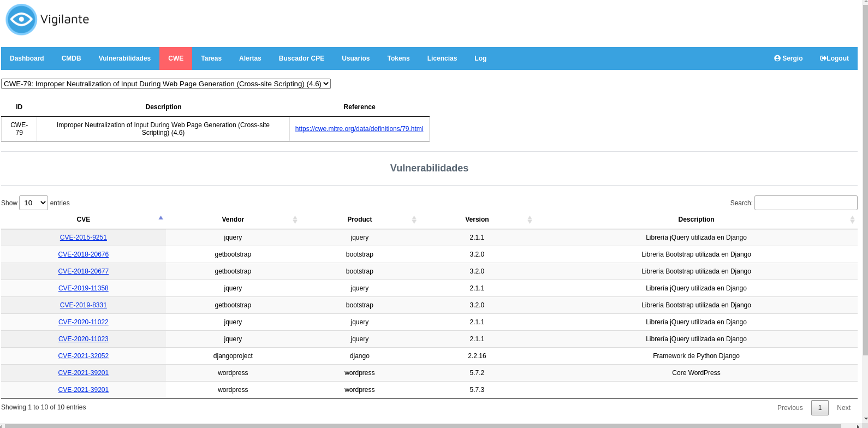Viewport: 868px width, 428px height.
Task: Click the CWE-79 ID cell
Action: pyautogui.click(x=19, y=129)
